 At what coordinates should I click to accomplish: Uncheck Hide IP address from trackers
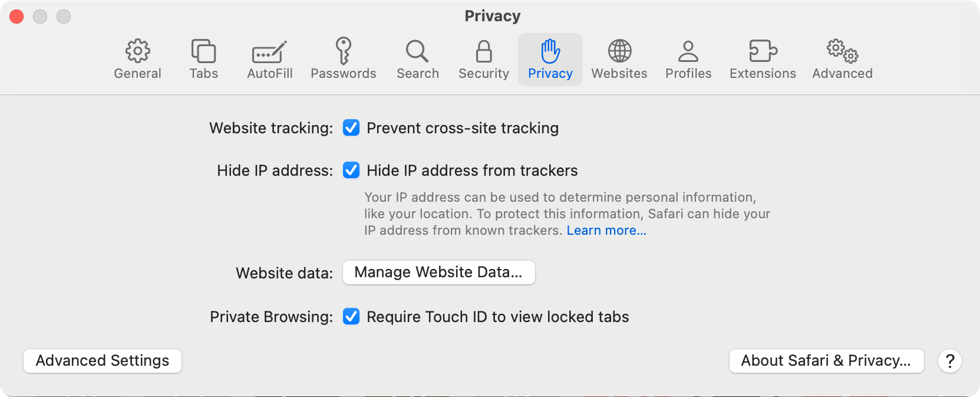coord(351,170)
